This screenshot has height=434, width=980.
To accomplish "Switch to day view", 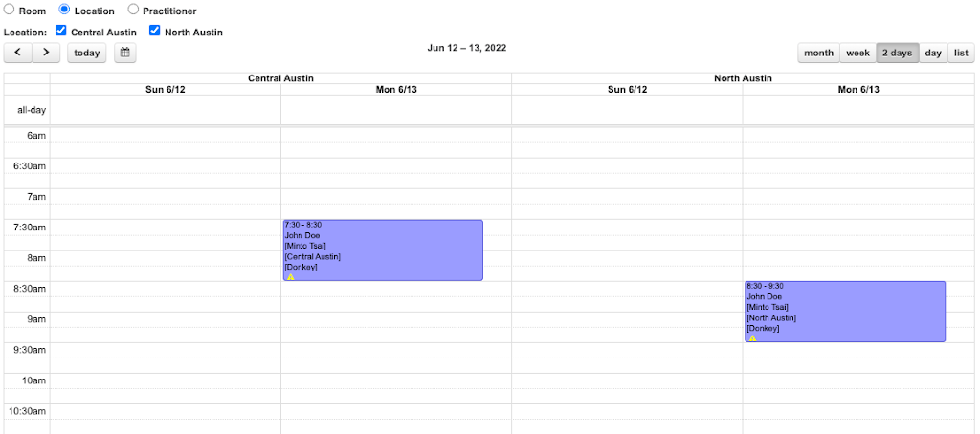I will (933, 53).
